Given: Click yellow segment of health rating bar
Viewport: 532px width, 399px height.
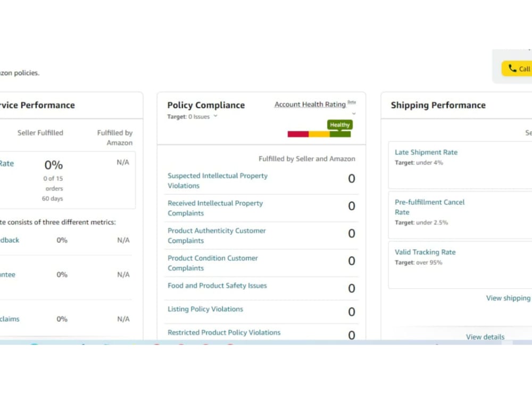Looking at the screenshot, I should point(319,134).
